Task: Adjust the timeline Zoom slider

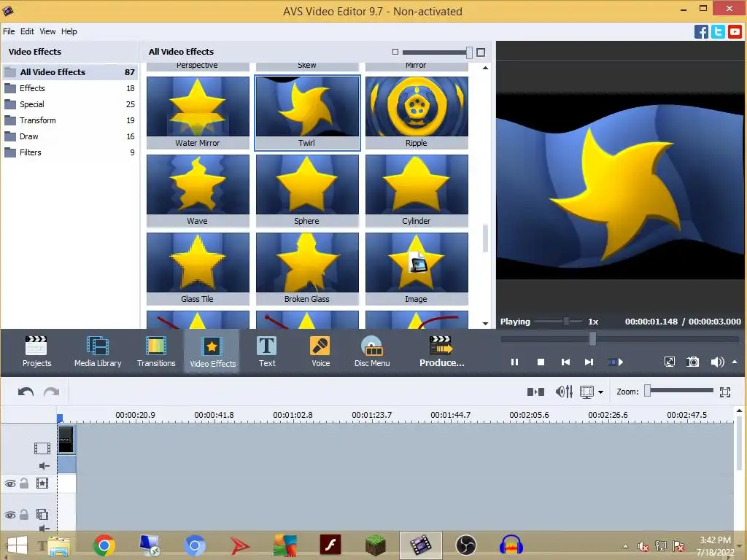Action: (x=648, y=391)
